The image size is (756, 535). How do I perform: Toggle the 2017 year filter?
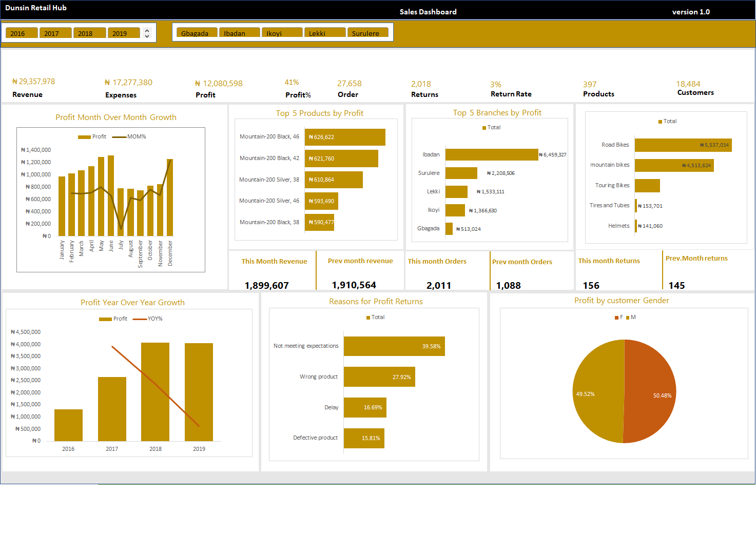coord(55,33)
